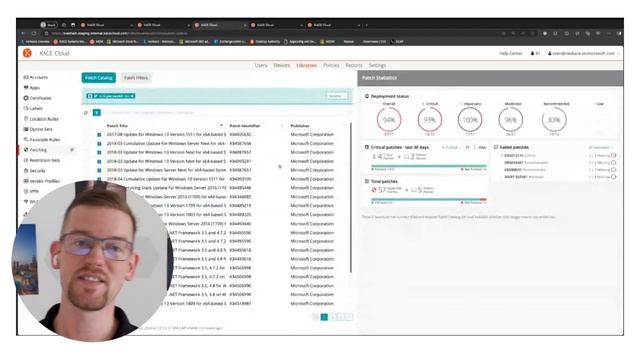Tick checkbox for KB4087658 Cumulative Update row
Viewport: 640px width, 360px height.
click(99, 144)
